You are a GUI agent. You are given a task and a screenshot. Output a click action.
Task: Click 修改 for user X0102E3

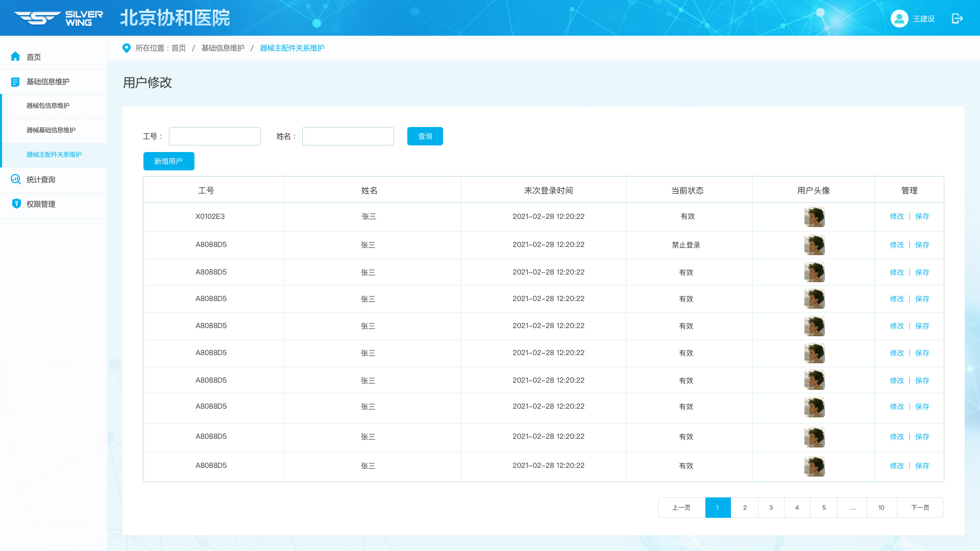point(897,216)
